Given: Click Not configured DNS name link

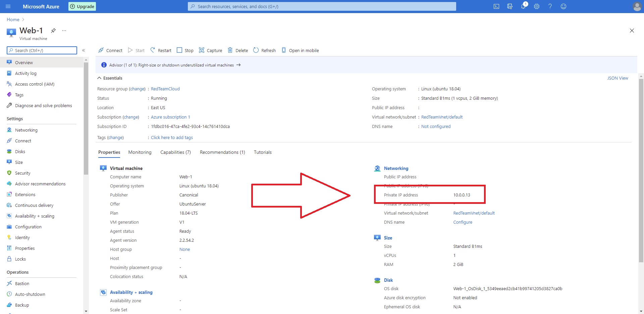Looking at the screenshot, I should pyautogui.click(x=436, y=126).
